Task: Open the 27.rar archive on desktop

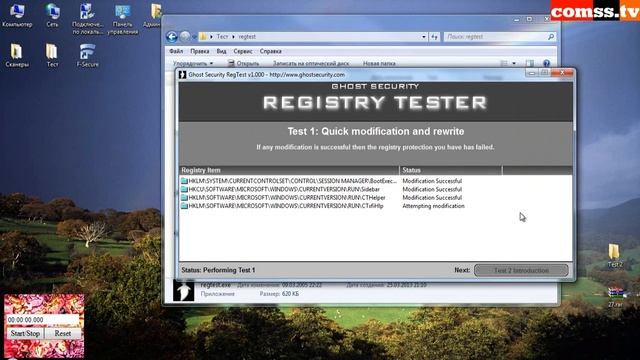Action: 615,297
